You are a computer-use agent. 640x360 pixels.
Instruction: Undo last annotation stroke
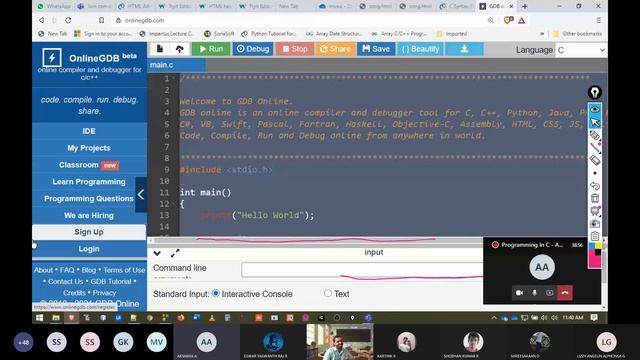(x=595, y=186)
